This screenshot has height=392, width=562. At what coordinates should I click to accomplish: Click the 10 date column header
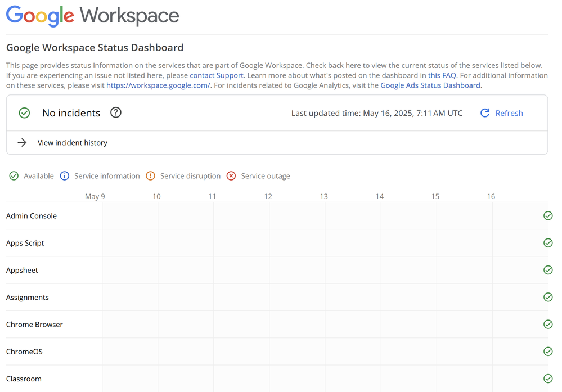pyautogui.click(x=156, y=197)
